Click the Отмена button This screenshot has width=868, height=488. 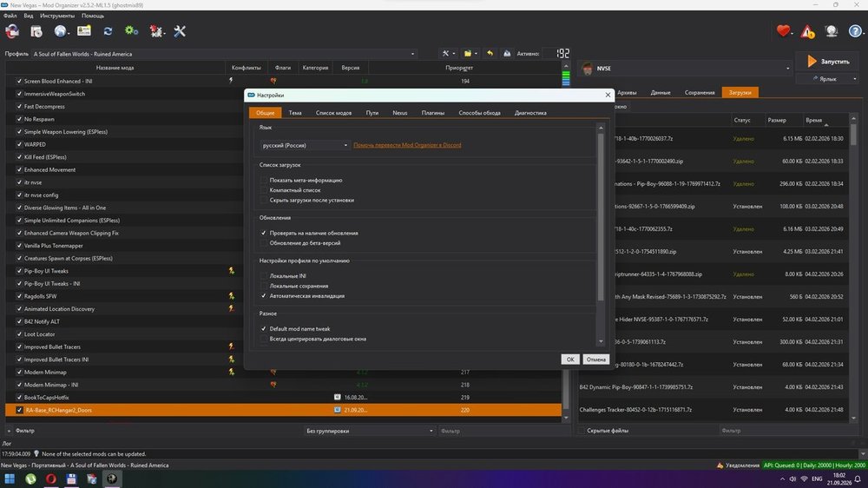click(595, 359)
